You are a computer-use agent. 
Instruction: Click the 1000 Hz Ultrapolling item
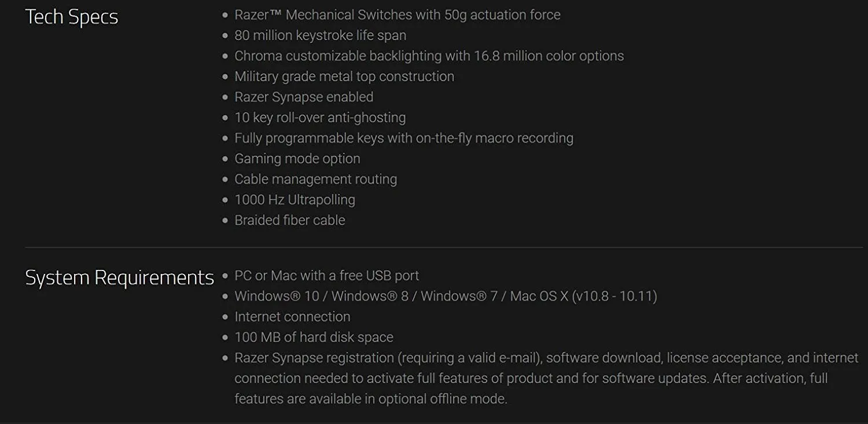coord(295,200)
